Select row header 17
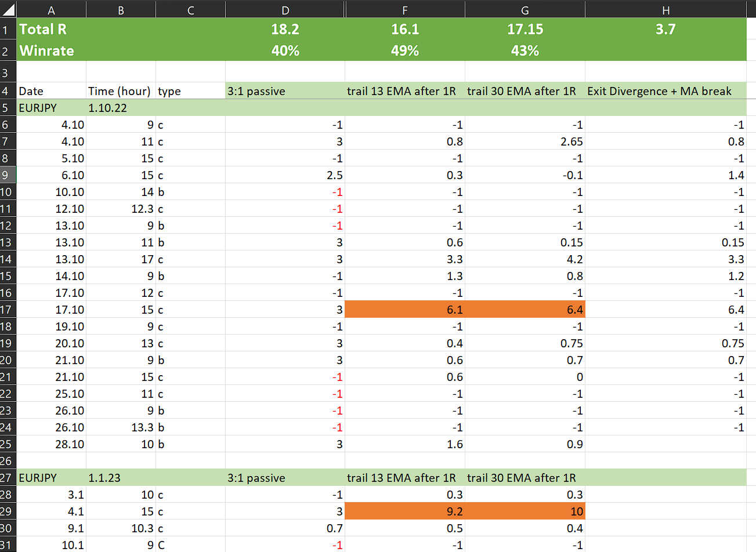 coord(8,309)
